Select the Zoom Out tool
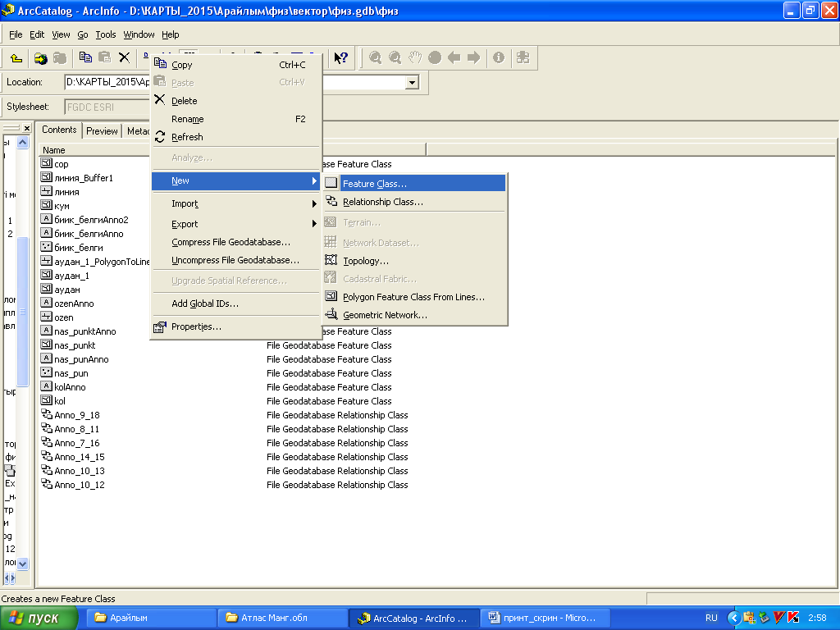 click(395, 57)
